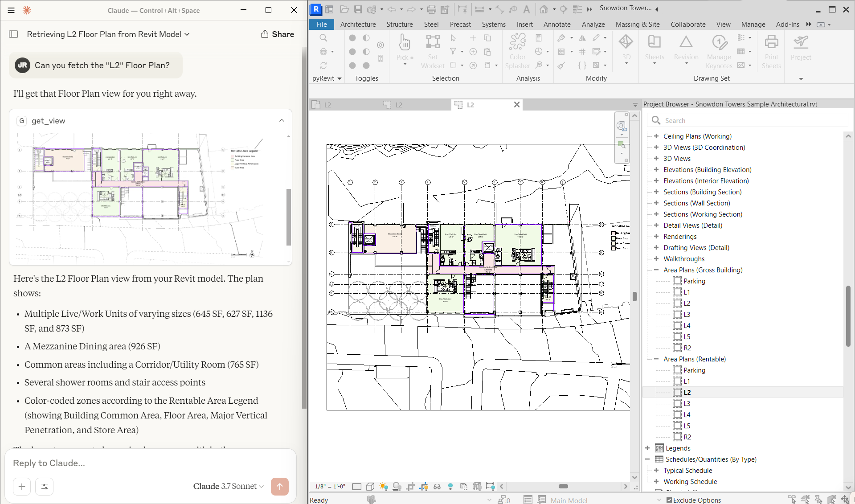Open the Architecture ribbon tab
This screenshot has width=855, height=504.
pyautogui.click(x=358, y=25)
